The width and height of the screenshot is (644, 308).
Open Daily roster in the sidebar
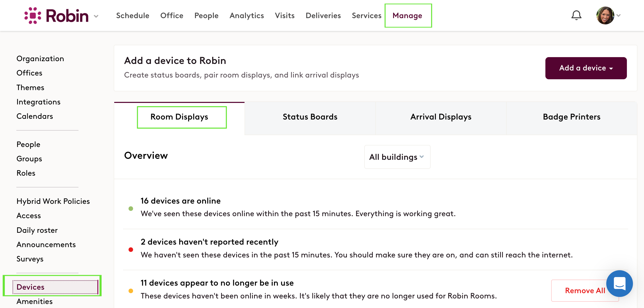point(37,230)
